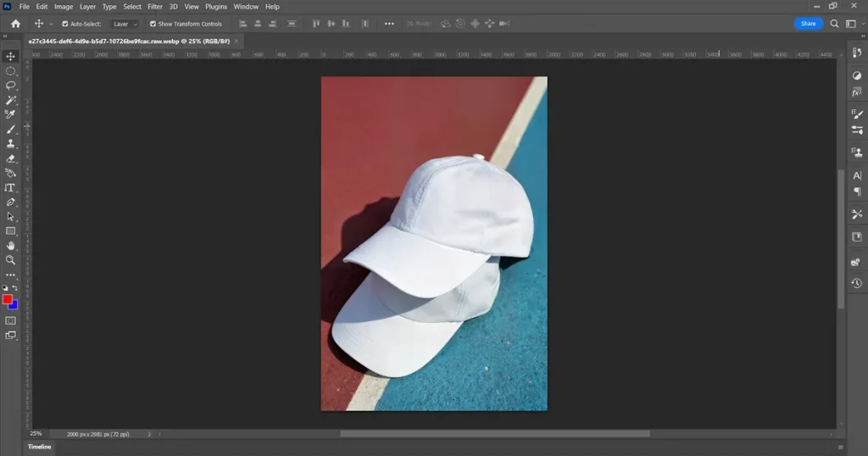Select the Vertical Type tool
Viewport: 868px width, 456px height.
click(x=10, y=187)
